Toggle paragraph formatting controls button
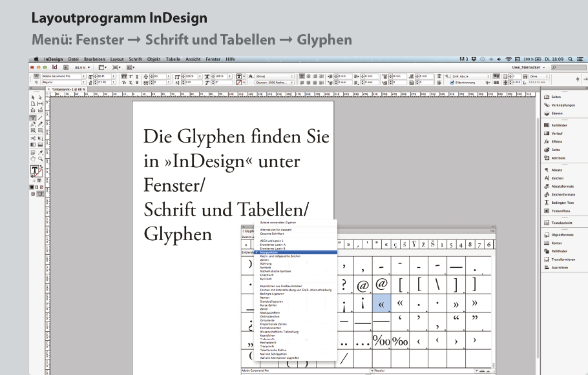Viewport: 588px width, 375px height. pos(36,82)
